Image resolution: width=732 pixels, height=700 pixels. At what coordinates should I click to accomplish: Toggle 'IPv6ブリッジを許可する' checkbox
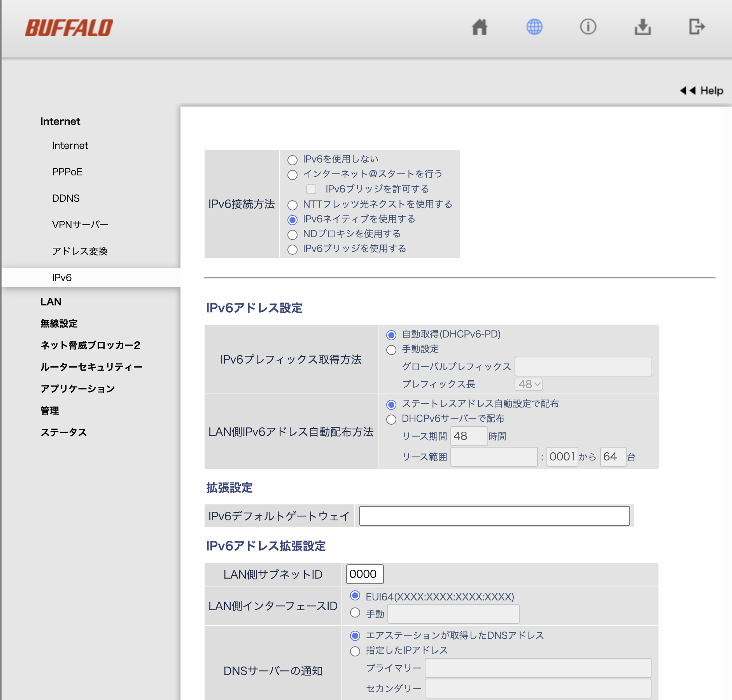coord(311,189)
